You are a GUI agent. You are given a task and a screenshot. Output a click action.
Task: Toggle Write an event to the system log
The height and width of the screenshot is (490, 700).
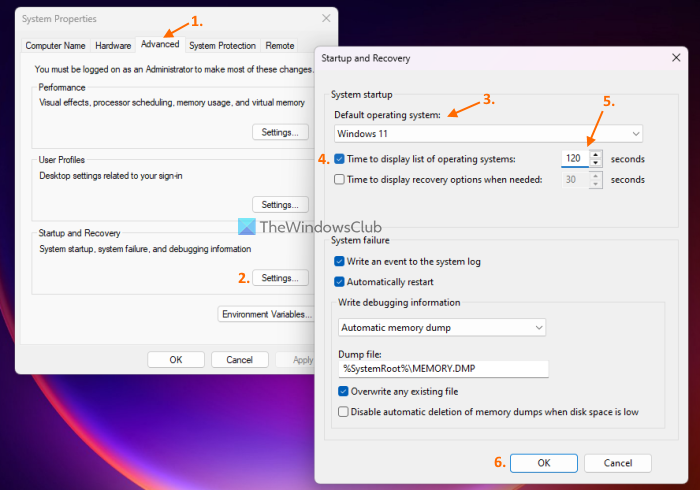tap(339, 262)
